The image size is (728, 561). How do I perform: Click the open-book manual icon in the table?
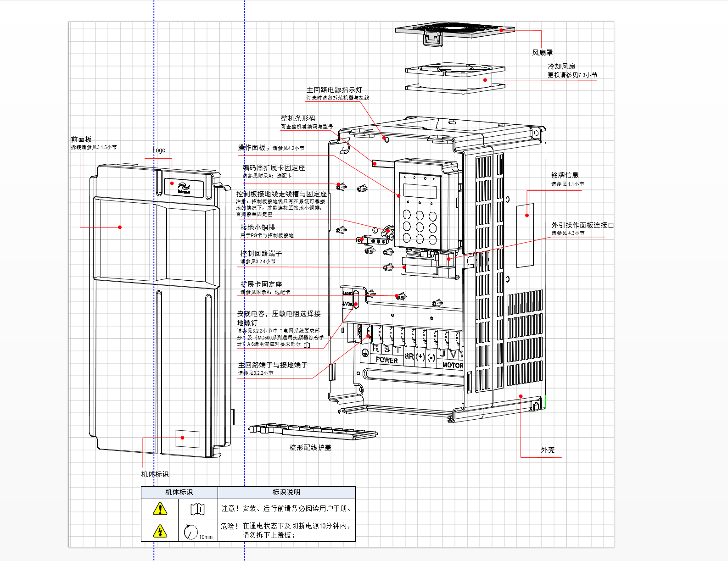tap(197, 509)
